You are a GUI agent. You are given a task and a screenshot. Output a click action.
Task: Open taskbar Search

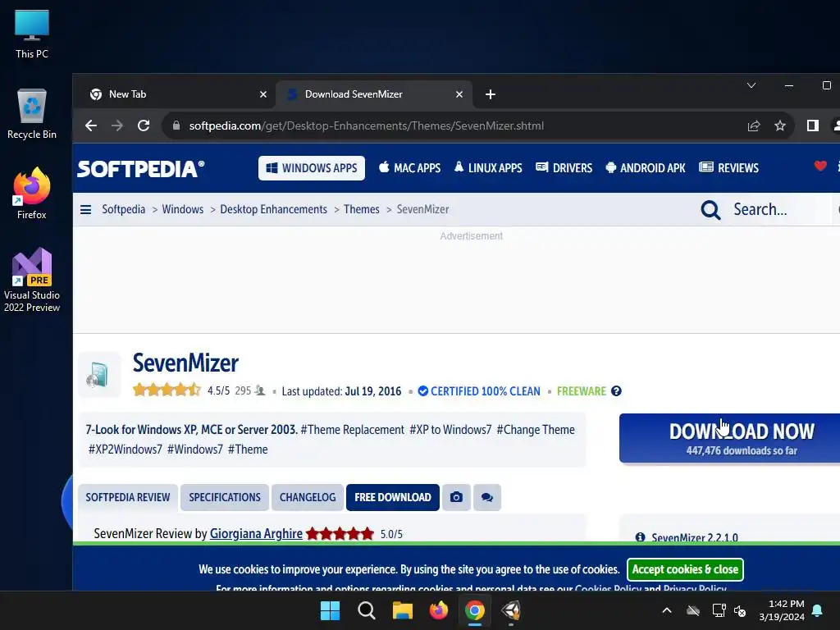(367, 610)
